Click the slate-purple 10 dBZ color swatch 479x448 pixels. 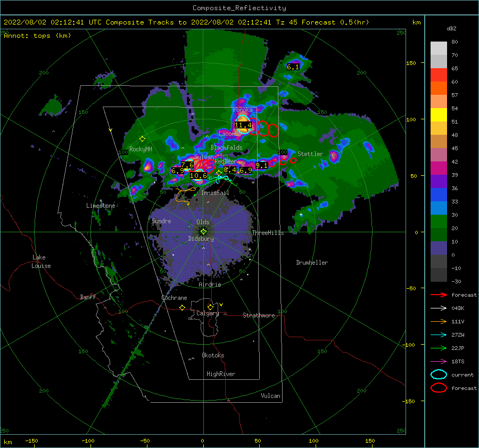[x=439, y=248]
